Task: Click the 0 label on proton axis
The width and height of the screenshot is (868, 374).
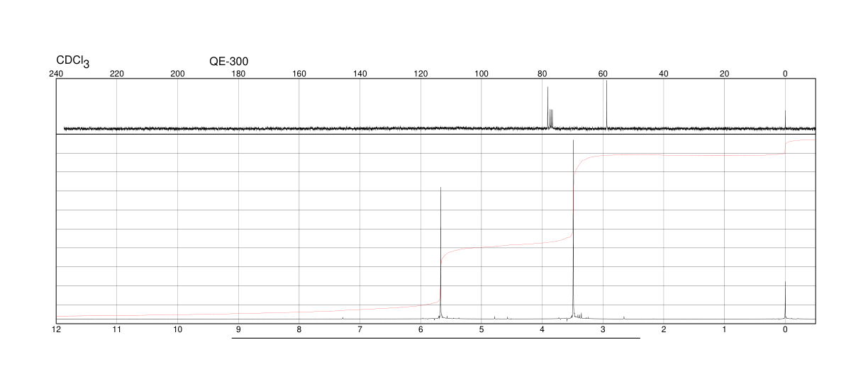Action: coord(785,330)
